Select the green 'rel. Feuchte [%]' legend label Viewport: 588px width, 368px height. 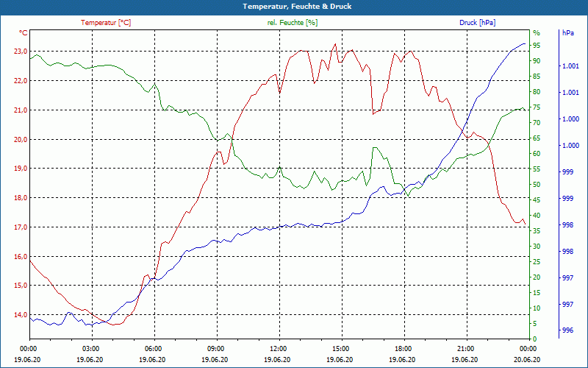[292, 23]
